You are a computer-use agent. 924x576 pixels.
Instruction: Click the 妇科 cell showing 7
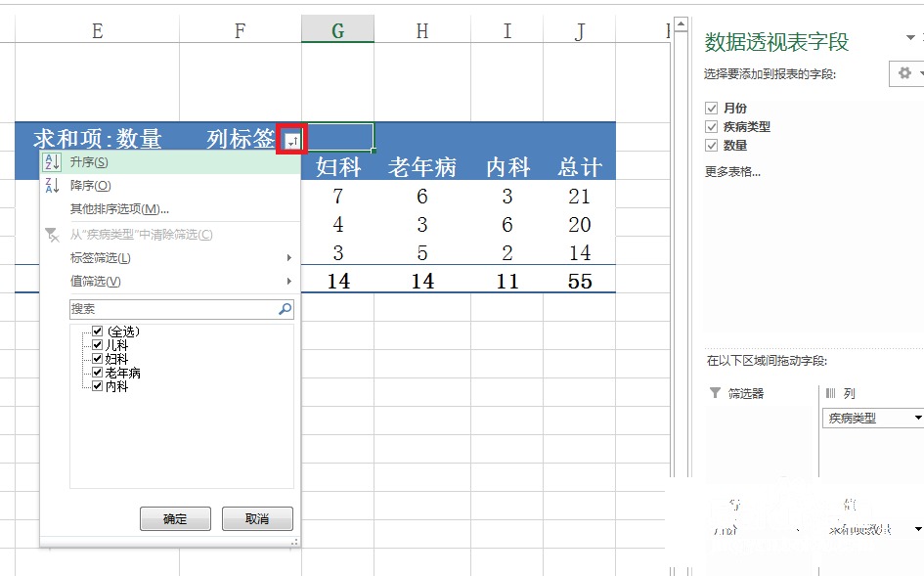tap(337, 196)
